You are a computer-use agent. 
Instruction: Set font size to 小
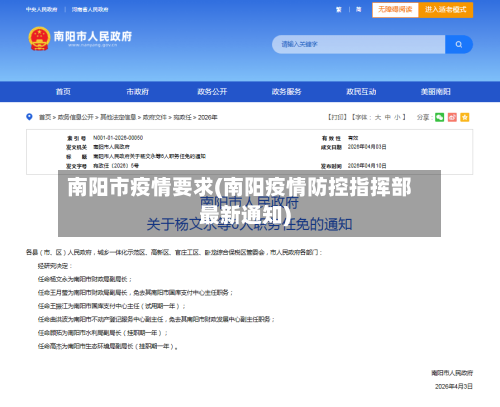(397, 117)
